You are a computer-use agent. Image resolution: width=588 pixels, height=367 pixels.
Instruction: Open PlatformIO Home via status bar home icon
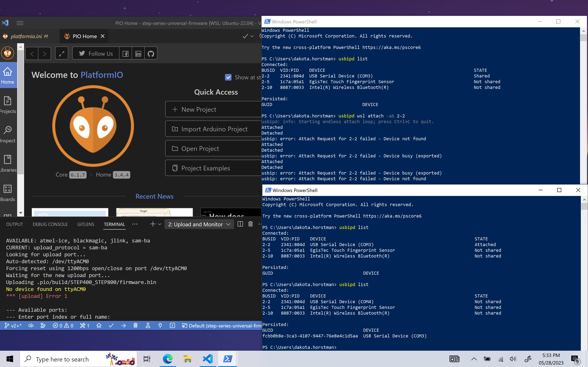[x=99, y=325]
